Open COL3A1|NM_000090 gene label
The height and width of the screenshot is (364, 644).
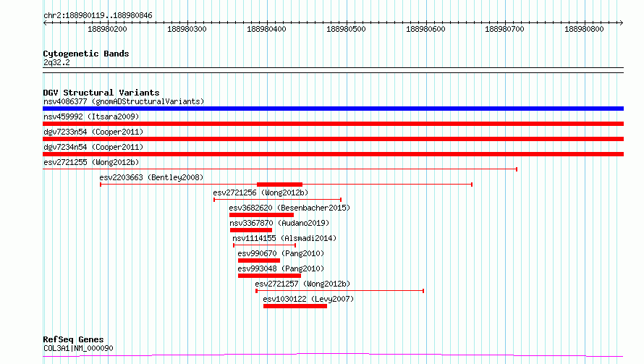(x=78, y=348)
